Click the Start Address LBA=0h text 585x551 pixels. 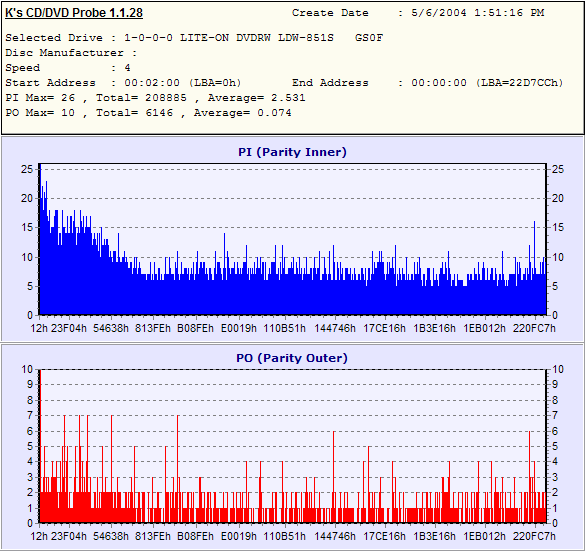tap(215, 82)
